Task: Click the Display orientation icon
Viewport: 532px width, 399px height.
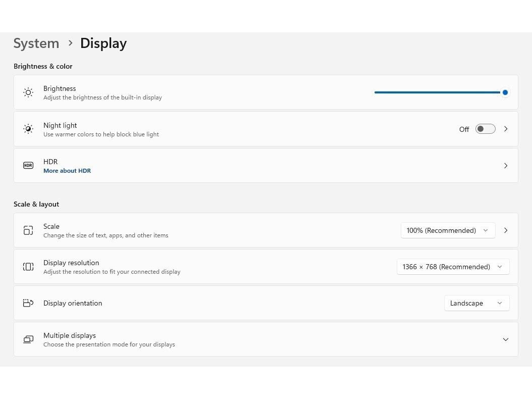Action: click(x=28, y=303)
